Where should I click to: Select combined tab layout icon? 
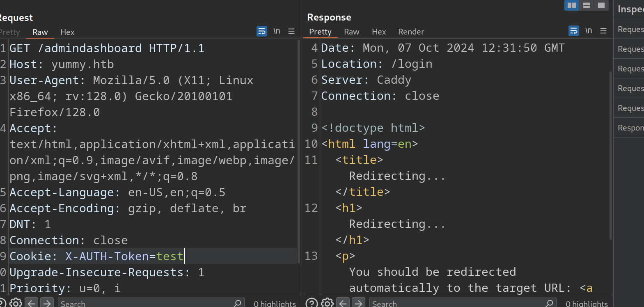click(601, 5)
